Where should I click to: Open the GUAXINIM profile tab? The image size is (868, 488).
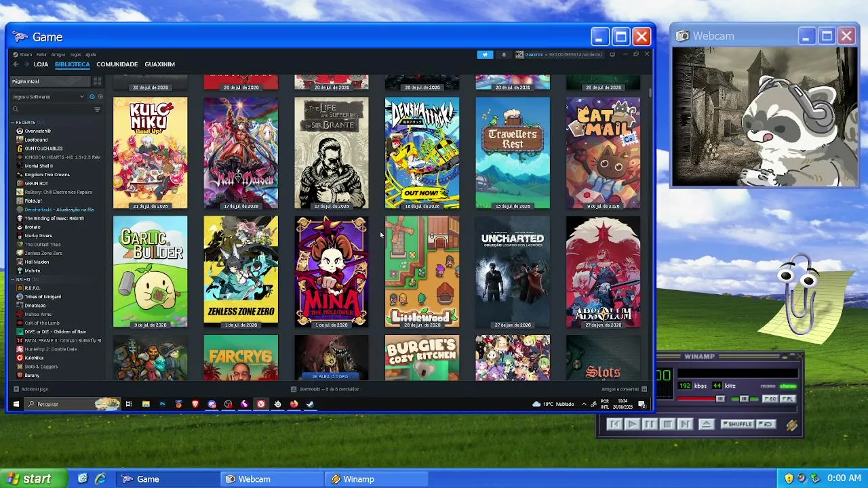(x=159, y=64)
